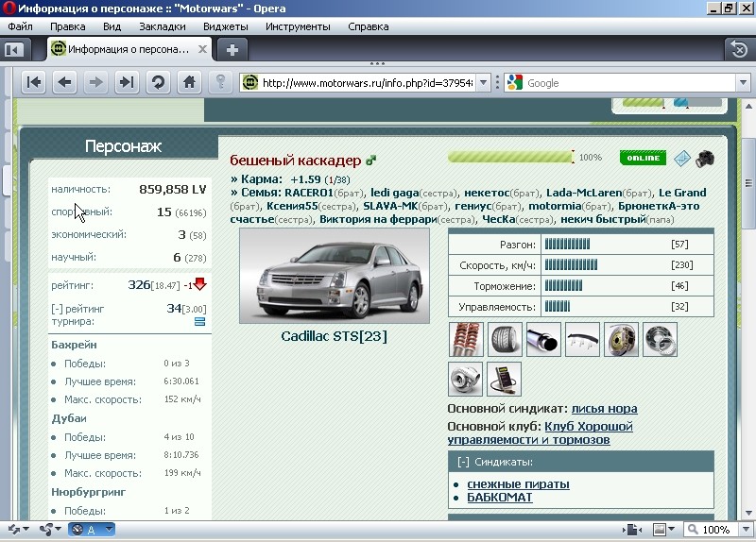The height and width of the screenshot is (542, 756).
Task: Click the Разгон stat bar
Action: (x=568, y=245)
